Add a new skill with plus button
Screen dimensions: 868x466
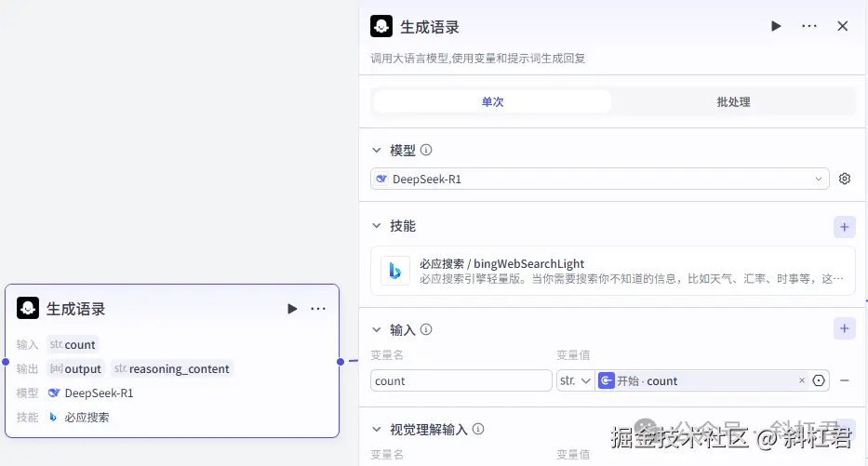click(844, 227)
